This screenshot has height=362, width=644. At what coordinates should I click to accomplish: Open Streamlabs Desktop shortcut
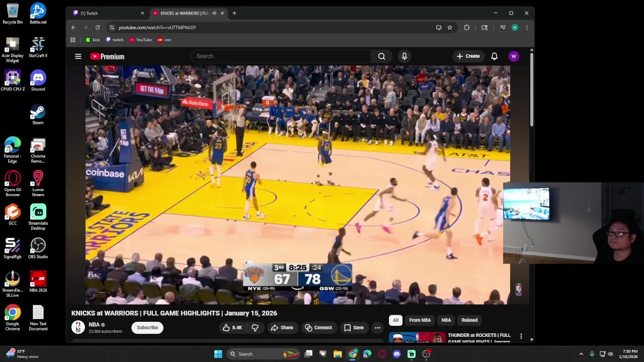pyautogui.click(x=38, y=217)
